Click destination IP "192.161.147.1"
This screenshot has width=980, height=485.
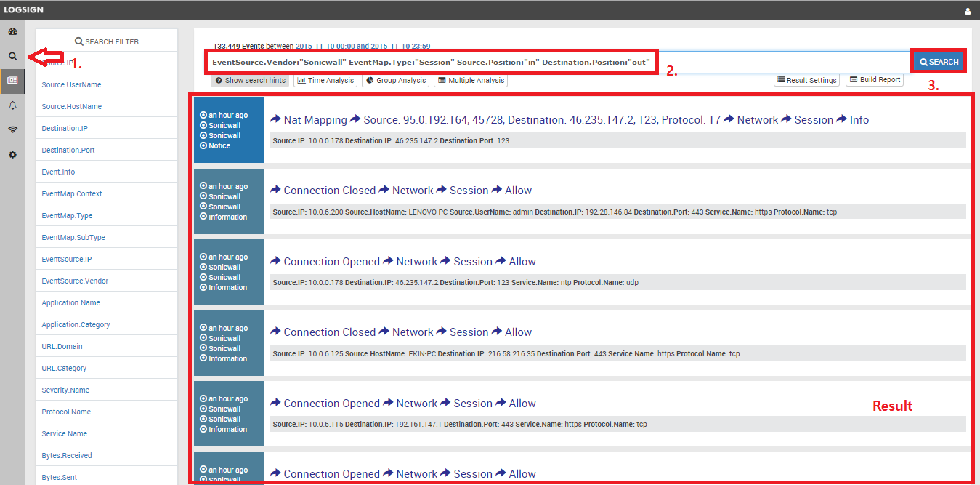418,424
